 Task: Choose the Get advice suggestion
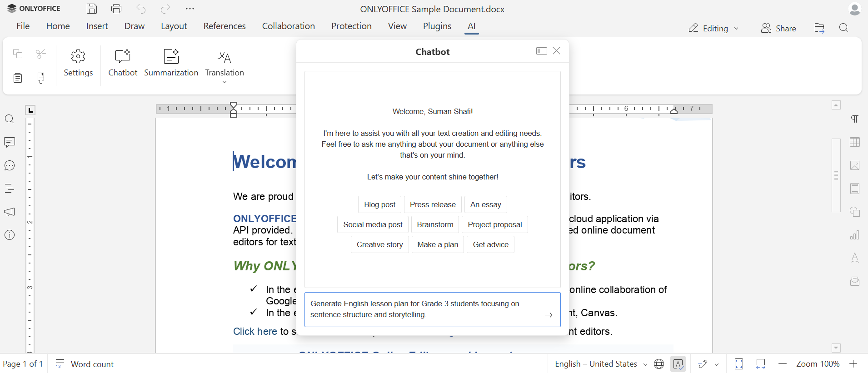pos(491,244)
